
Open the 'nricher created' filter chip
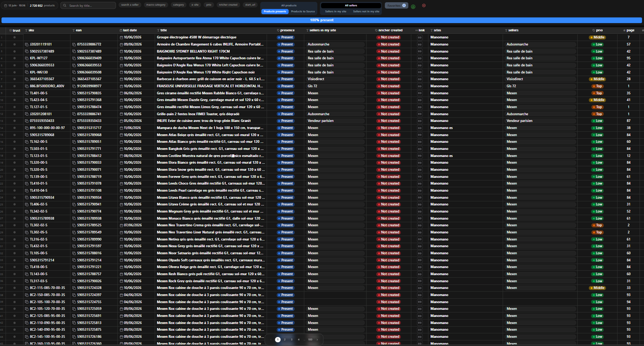pos(228,5)
